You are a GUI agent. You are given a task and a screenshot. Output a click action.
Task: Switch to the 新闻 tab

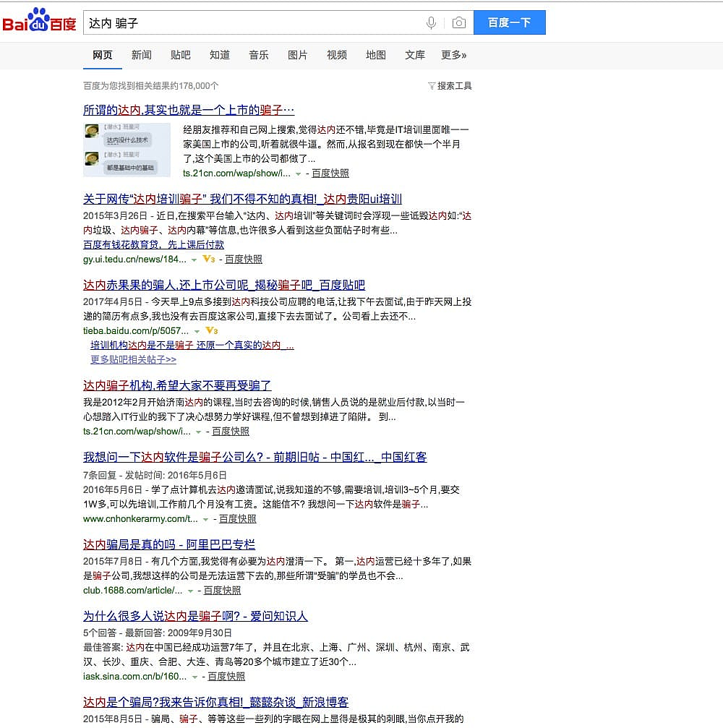[142, 55]
